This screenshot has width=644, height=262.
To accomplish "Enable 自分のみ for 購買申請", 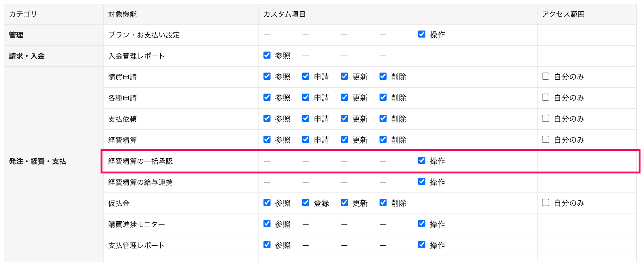I will point(546,76).
